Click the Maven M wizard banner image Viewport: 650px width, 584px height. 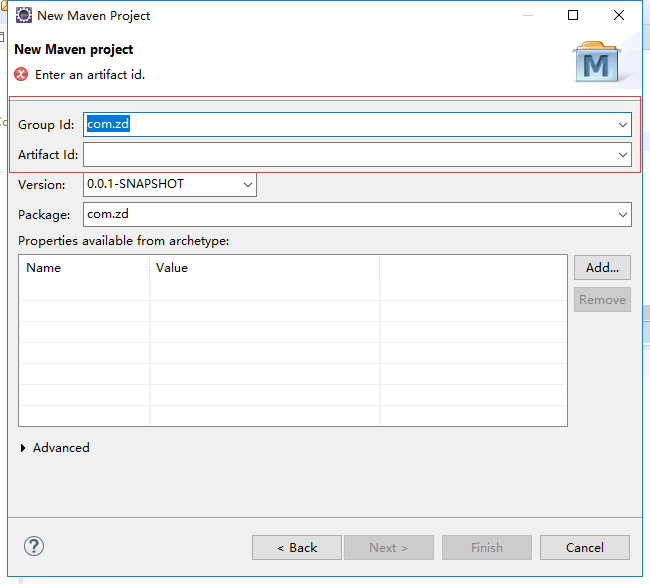point(597,62)
